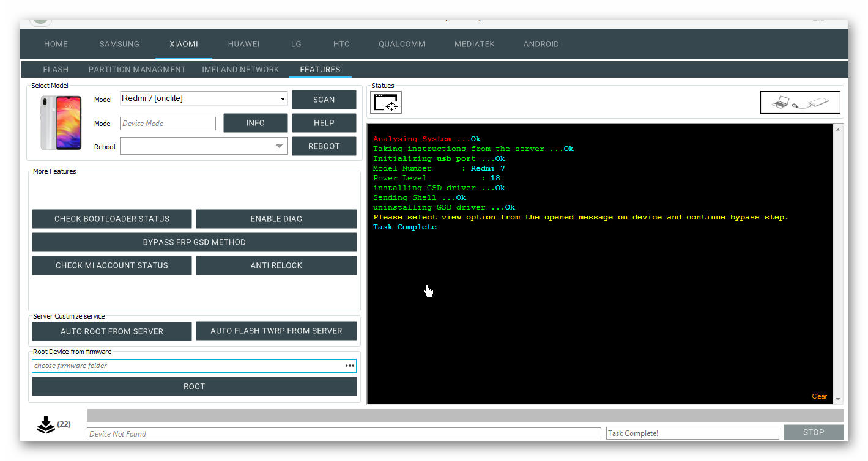Click the laptop-to-phone USB connection icon
Image resolution: width=868 pixels, height=461 pixels.
tap(800, 102)
